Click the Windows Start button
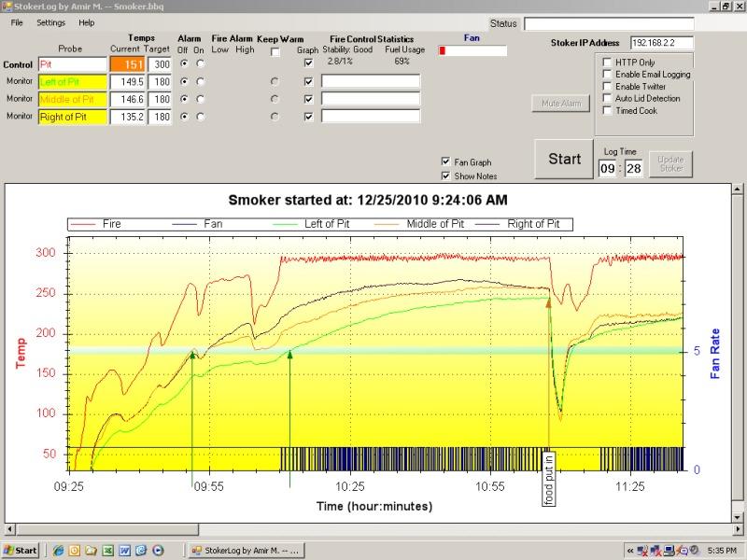 click(x=21, y=550)
